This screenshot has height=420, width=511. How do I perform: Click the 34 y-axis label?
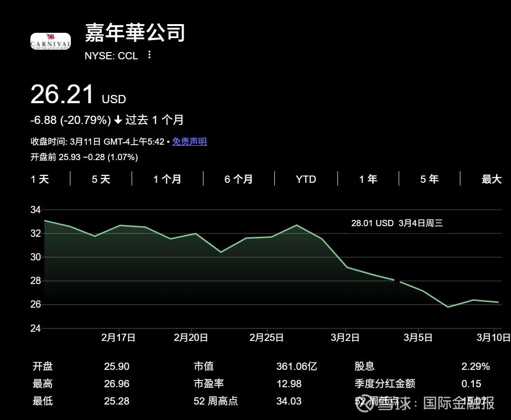[x=36, y=210]
